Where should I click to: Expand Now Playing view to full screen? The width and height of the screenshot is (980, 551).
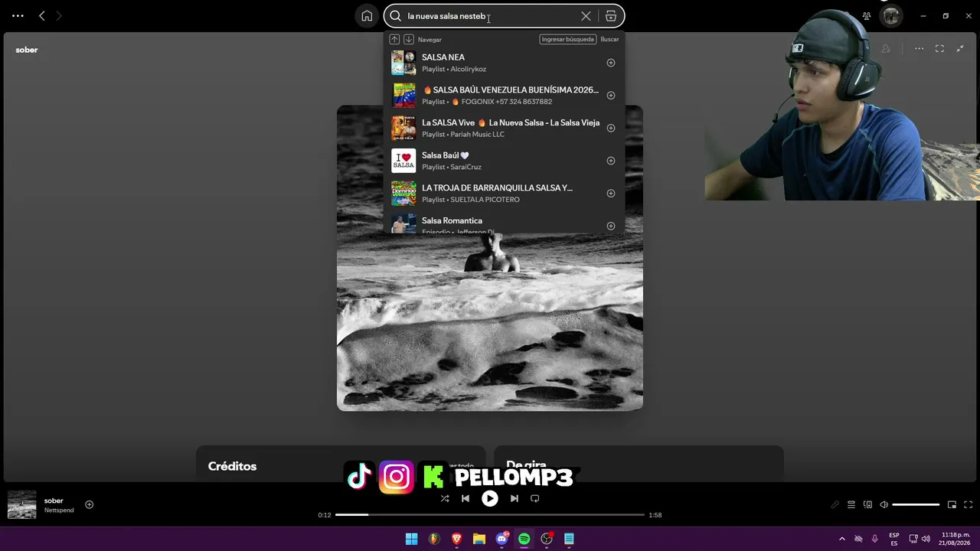tap(939, 49)
